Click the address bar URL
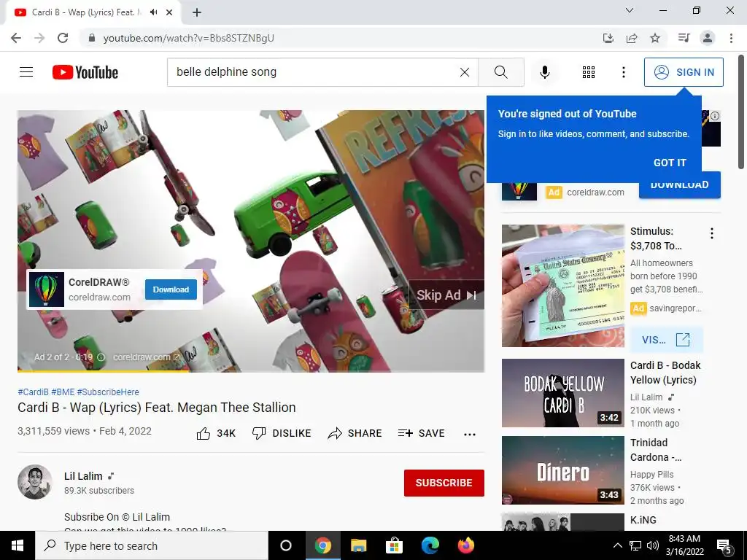747x560 pixels. 189,38
